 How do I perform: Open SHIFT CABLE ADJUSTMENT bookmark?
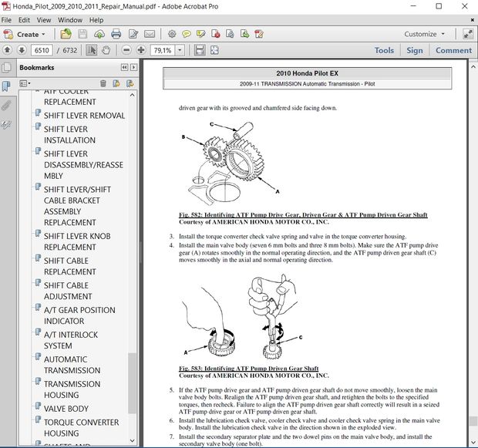[68, 291]
